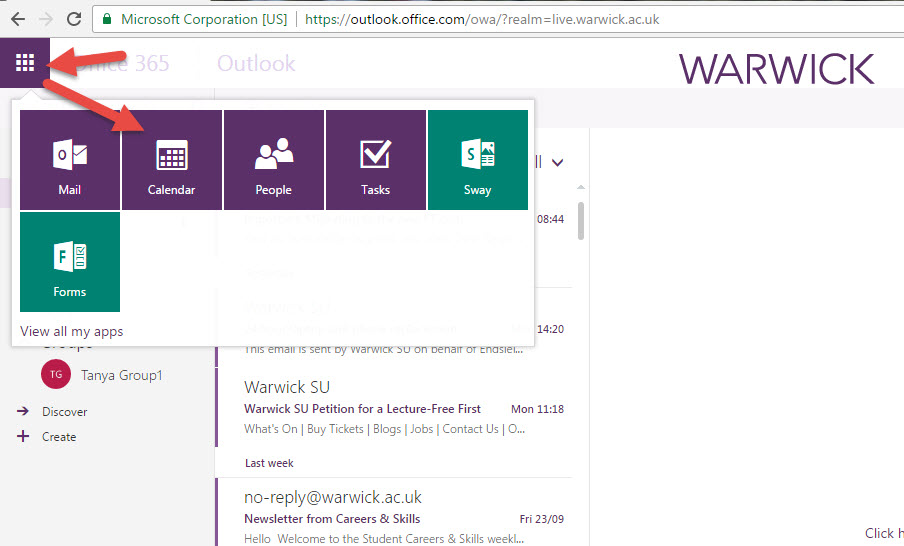
Task: Launch the Forms app tile
Action: 70,262
